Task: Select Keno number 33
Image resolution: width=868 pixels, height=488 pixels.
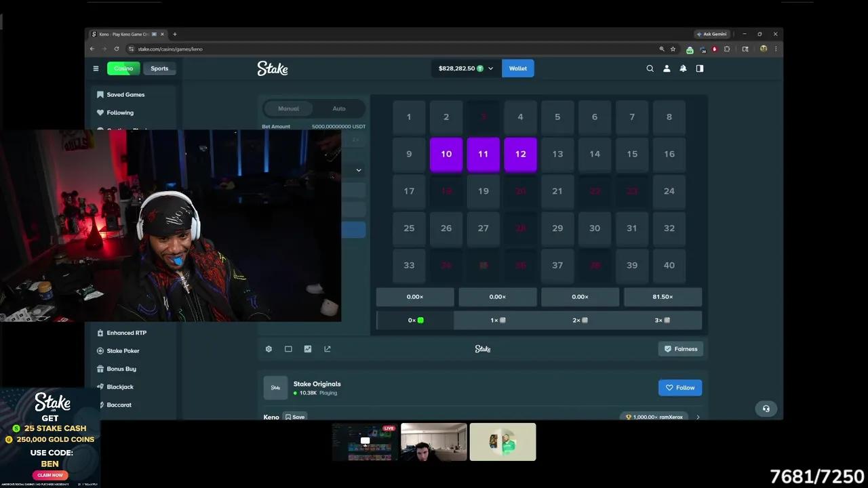Action: click(x=409, y=266)
